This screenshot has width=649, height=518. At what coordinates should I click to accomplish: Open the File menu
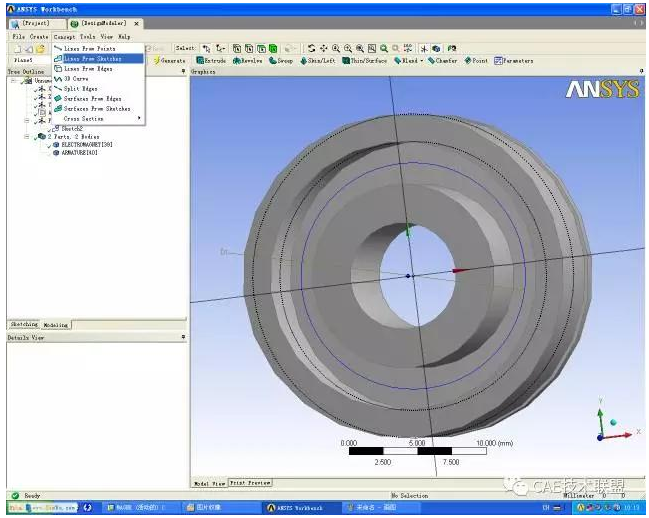coord(19,36)
